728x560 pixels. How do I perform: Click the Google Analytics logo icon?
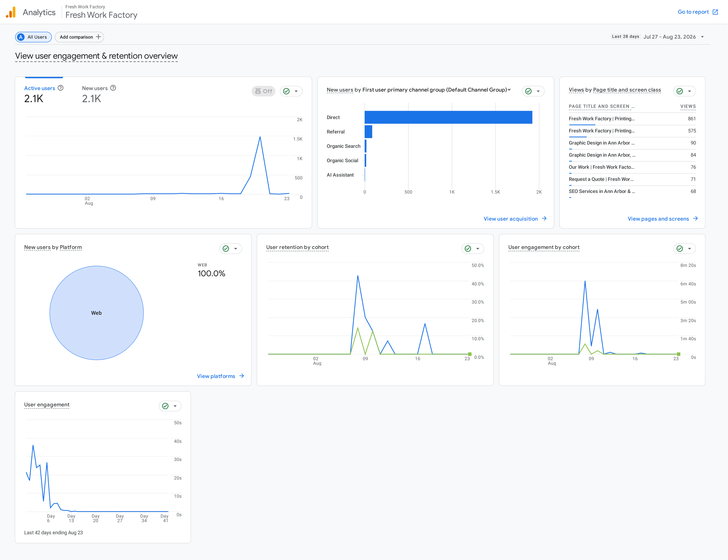click(11, 12)
